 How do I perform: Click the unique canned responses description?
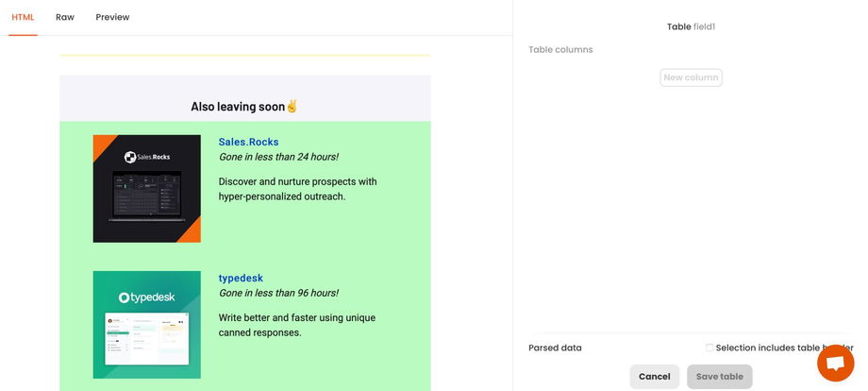[x=297, y=325]
